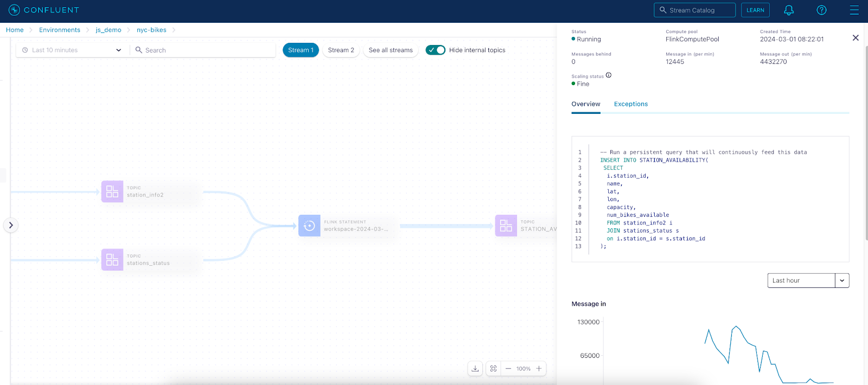This screenshot has height=385, width=868.
Task: Open the hamburger menu
Action: coord(854,10)
